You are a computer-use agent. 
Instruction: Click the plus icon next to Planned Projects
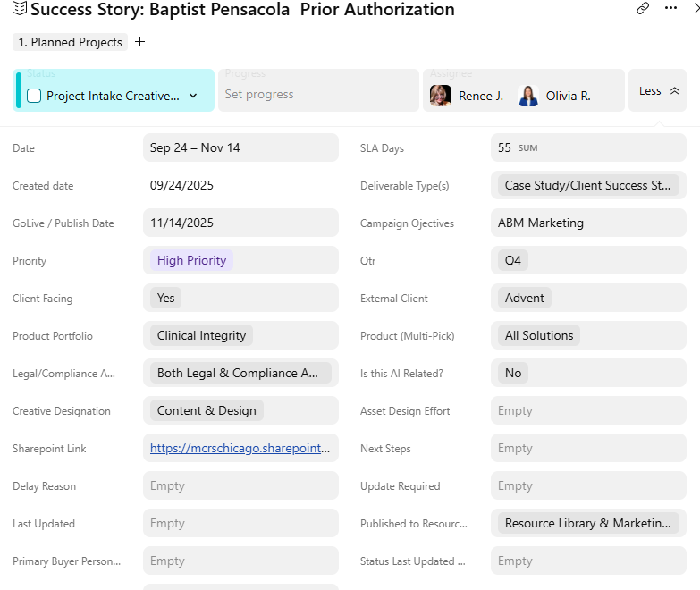click(x=139, y=42)
